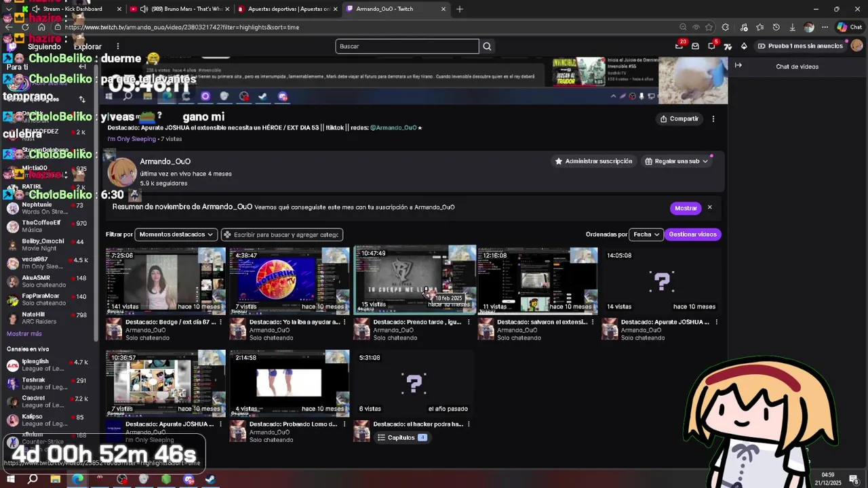868x488 pixels.
Task: Close the Bruno Mars YouTube tab
Action: tap(226, 9)
